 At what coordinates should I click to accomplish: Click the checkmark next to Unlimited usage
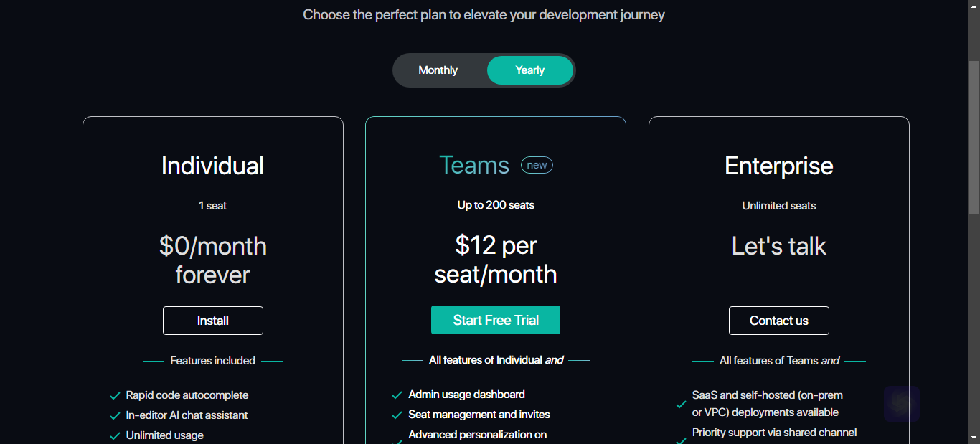pyautogui.click(x=115, y=435)
